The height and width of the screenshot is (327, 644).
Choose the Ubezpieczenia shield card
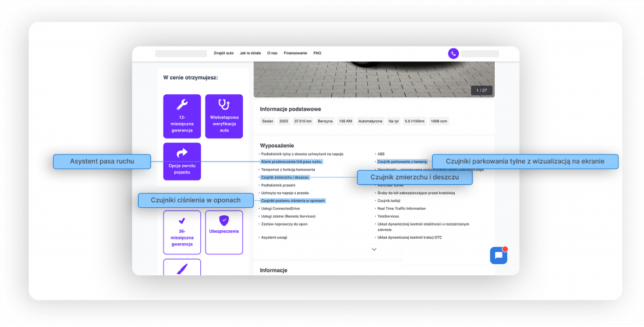[224, 232]
